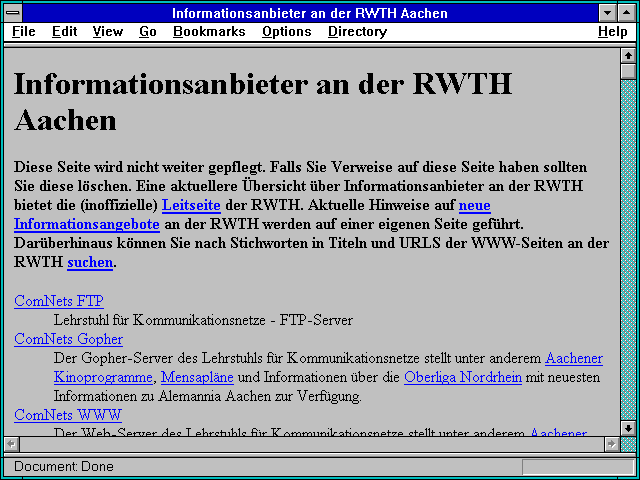The width and height of the screenshot is (640, 480).
Task: Click the status bar progress indicator box
Action: [578, 467]
